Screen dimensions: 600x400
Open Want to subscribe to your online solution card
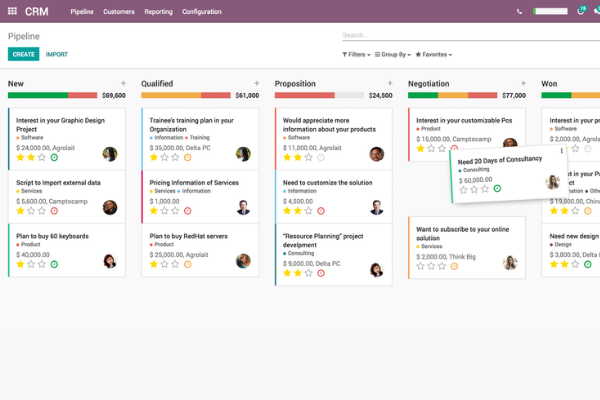pos(467,247)
